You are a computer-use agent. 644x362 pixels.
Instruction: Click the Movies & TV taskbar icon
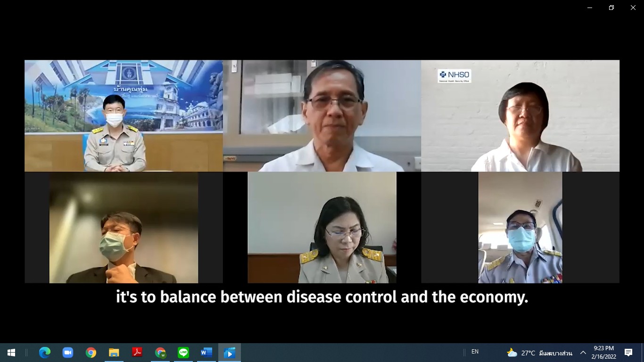[230, 353]
